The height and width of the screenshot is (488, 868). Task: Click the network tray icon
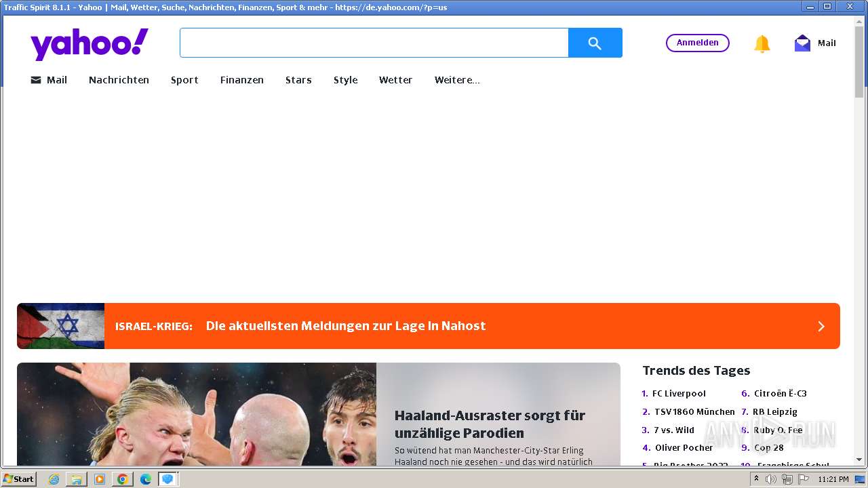pyautogui.click(x=787, y=479)
